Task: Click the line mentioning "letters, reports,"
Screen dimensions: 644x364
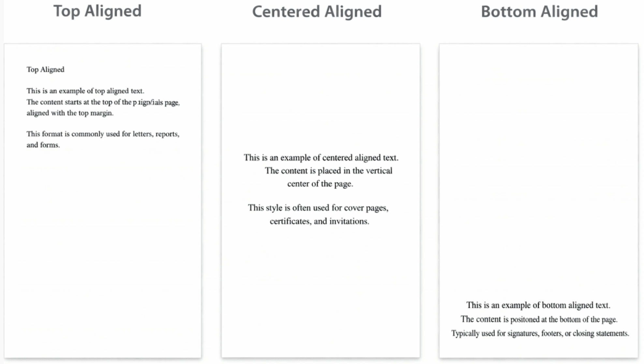Action: (x=103, y=134)
